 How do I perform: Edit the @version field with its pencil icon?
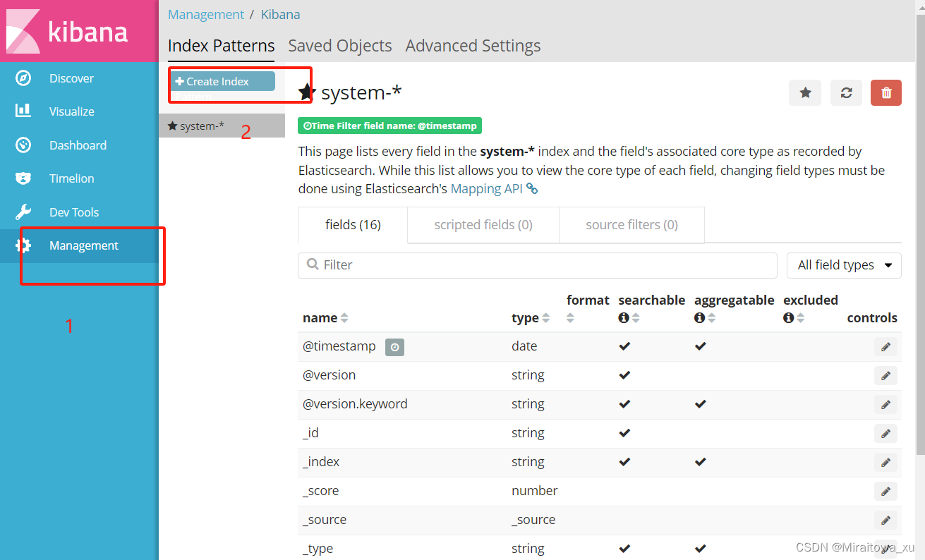click(885, 375)
